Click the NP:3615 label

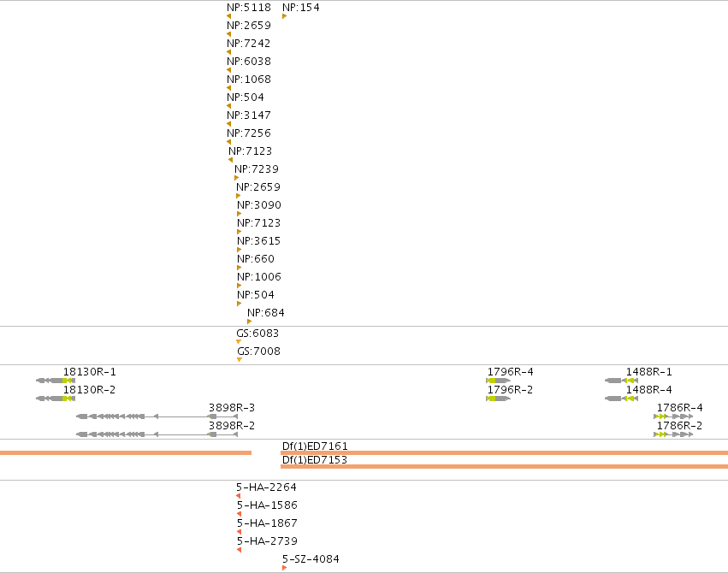[x=259, y=241]
